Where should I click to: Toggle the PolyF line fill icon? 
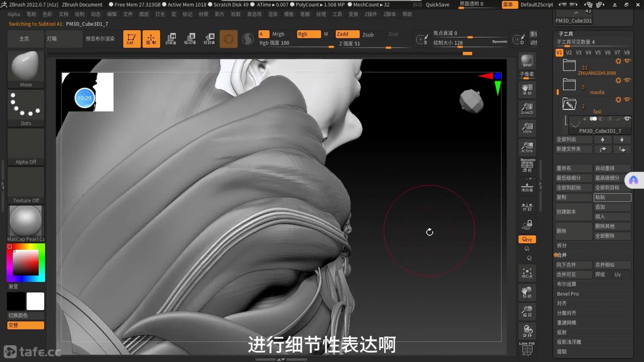[527, 349]
